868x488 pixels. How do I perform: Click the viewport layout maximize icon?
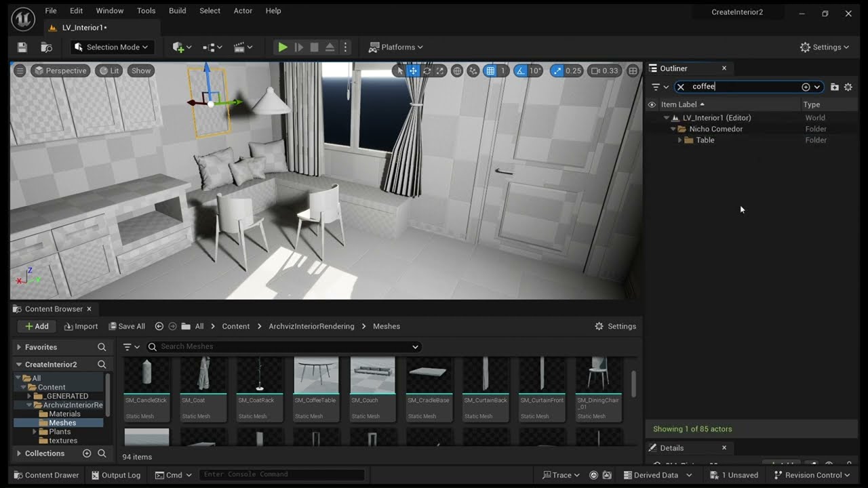633,70
